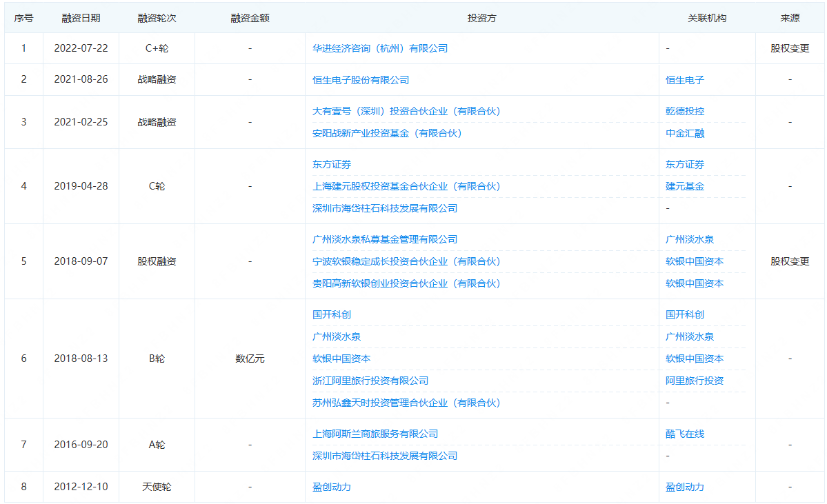This screenshot has width=827, height=504.
Task: Select the 数亿元 financing amount
Action: click(x=250, y=359)
